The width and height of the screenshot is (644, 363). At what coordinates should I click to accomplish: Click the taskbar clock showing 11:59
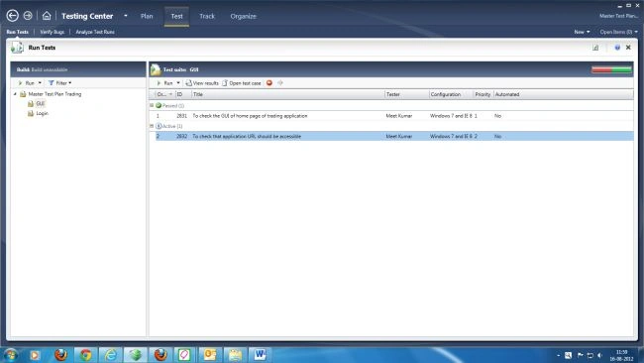(621, 356)
